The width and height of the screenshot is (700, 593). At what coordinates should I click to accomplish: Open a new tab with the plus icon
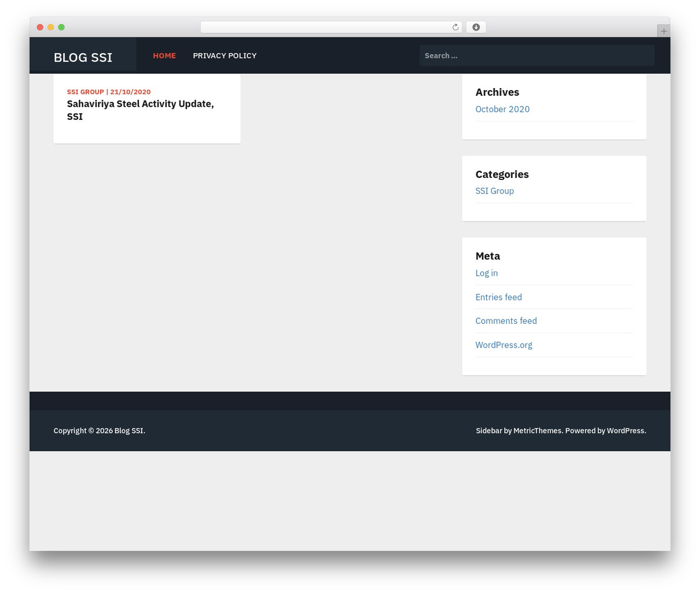(x=663, y=31)
